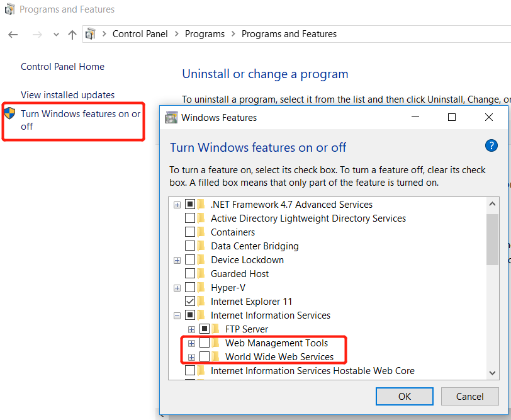Select the Containers row label
Image resolution: width=511 pixels, height=420 pixels.
(x=233, y=232)
